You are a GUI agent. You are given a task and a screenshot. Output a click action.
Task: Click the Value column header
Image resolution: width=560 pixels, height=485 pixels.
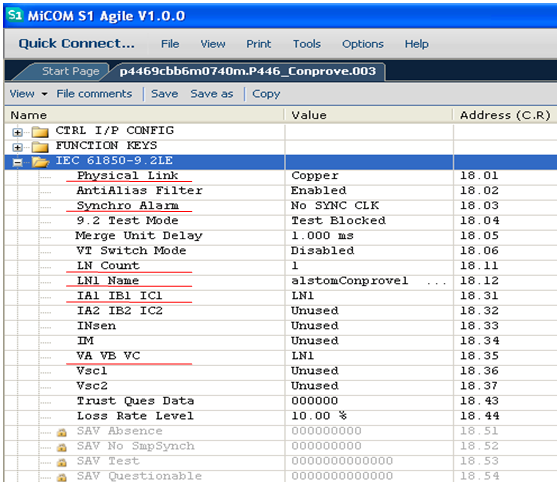tap(369, 115)
